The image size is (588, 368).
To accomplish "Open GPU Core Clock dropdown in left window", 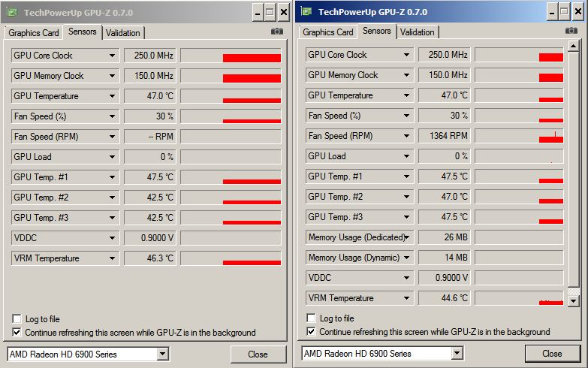I will 112,56.
